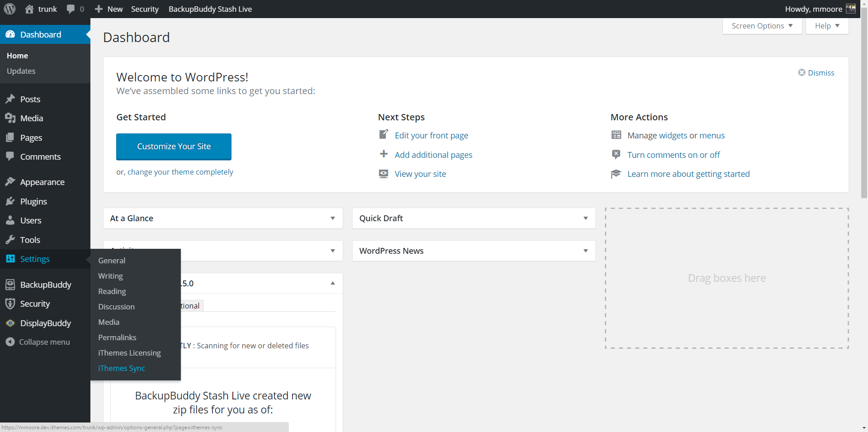Open BackupBuddy Stash Live in admin bar
Image resolution: width=868 pixels, height=432 pixels.
(210, 9)
